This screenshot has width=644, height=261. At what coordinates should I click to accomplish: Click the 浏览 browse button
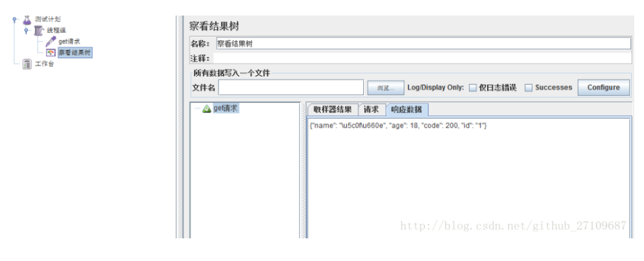[386, 88]
